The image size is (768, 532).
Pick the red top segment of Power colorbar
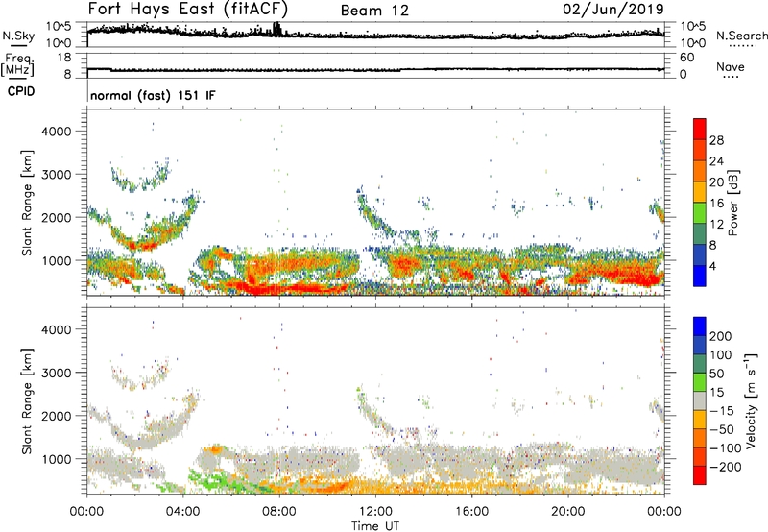700,129
